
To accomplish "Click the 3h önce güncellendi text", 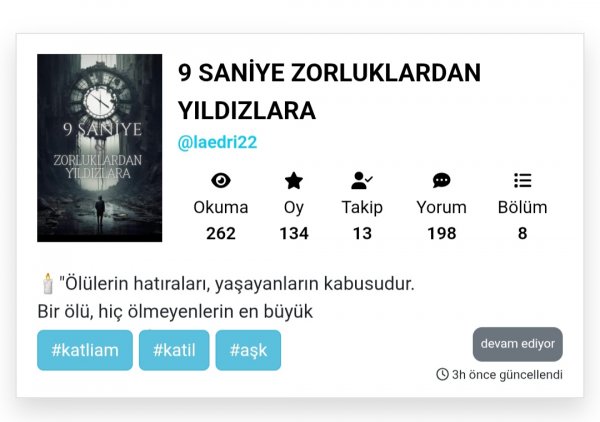I will 507,375.
